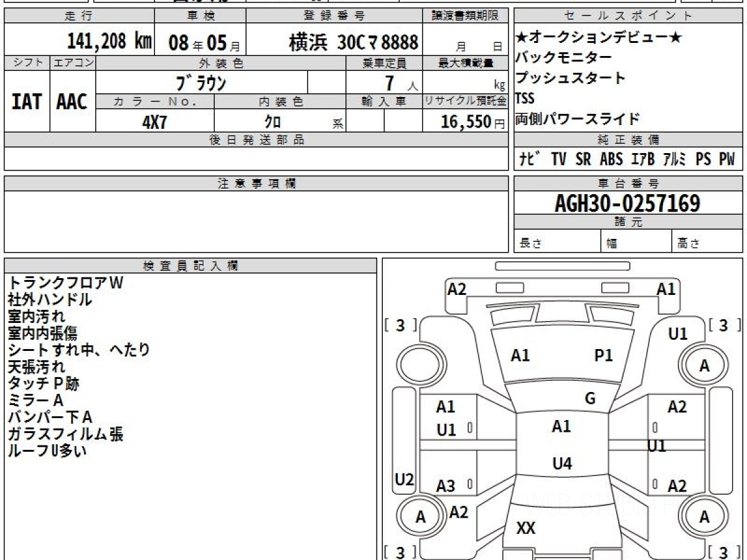Click the プッシュスタート sales point

(x=570, y=78)
